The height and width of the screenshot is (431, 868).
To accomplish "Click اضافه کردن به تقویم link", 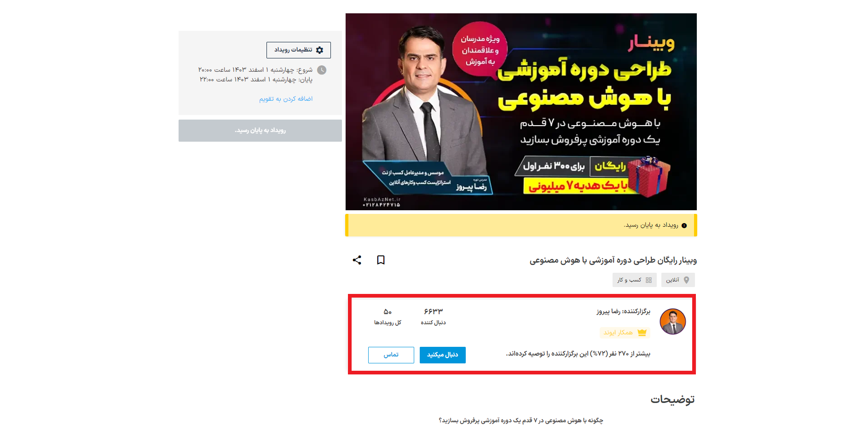I will click(286, 99).
